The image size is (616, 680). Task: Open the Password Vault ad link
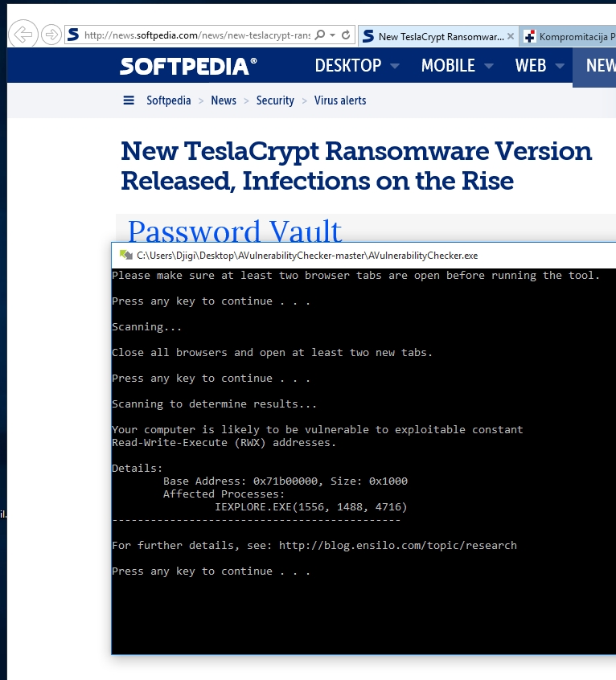235,231
